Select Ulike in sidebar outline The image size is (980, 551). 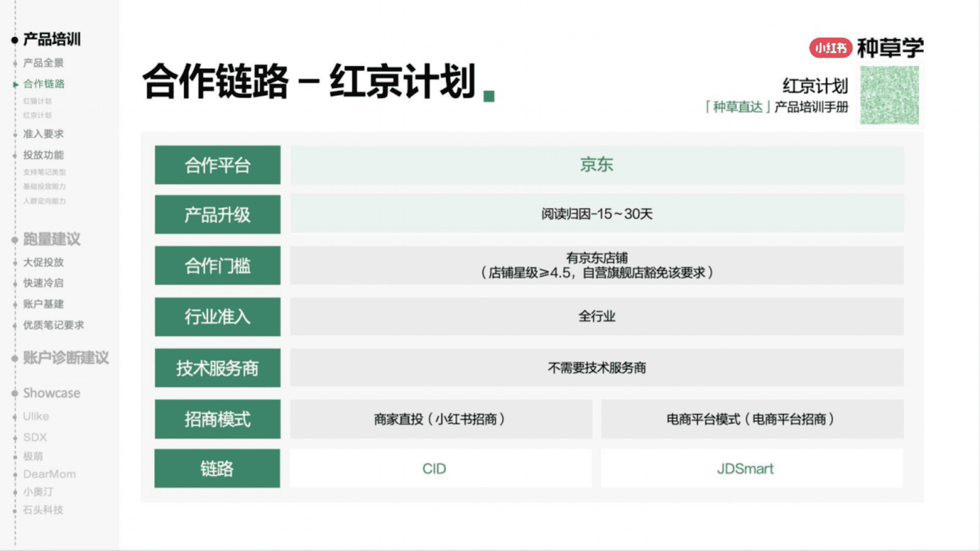tap(36, 416)
